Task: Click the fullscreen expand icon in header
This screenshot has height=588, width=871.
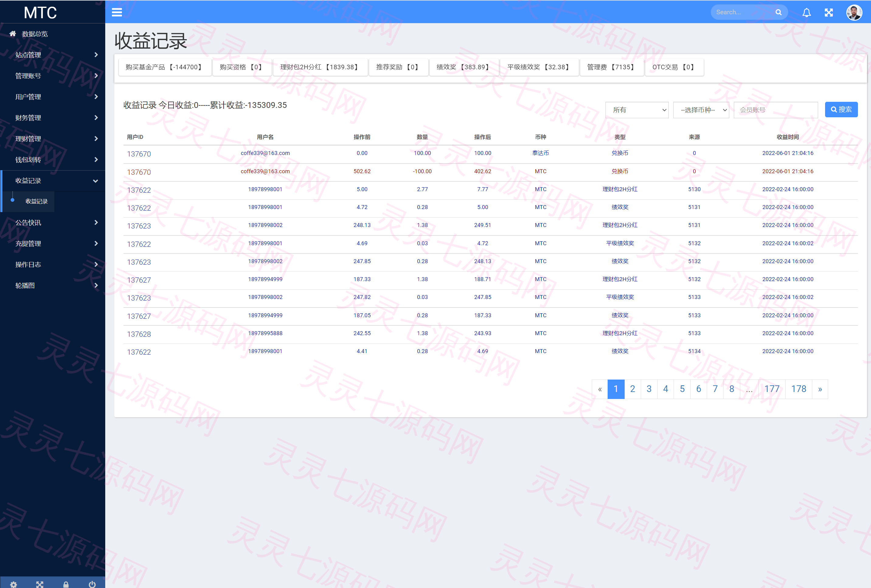Action: pos(829,12)
